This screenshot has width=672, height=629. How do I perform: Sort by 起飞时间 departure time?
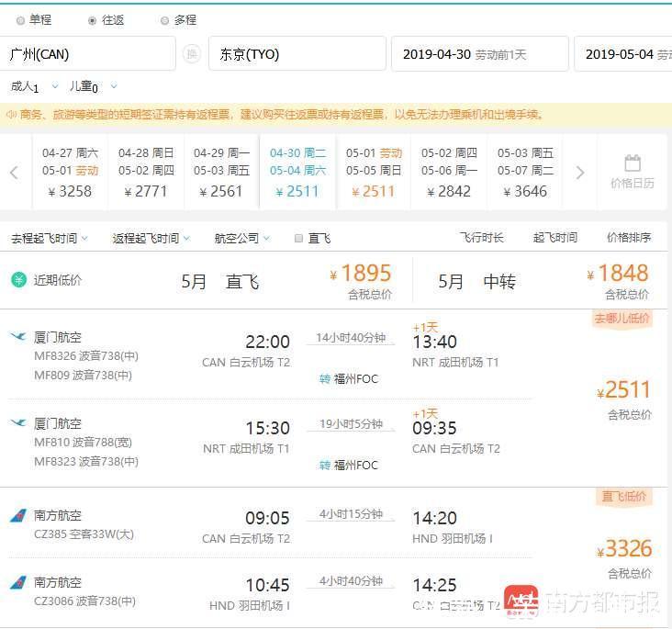(555, 238)
